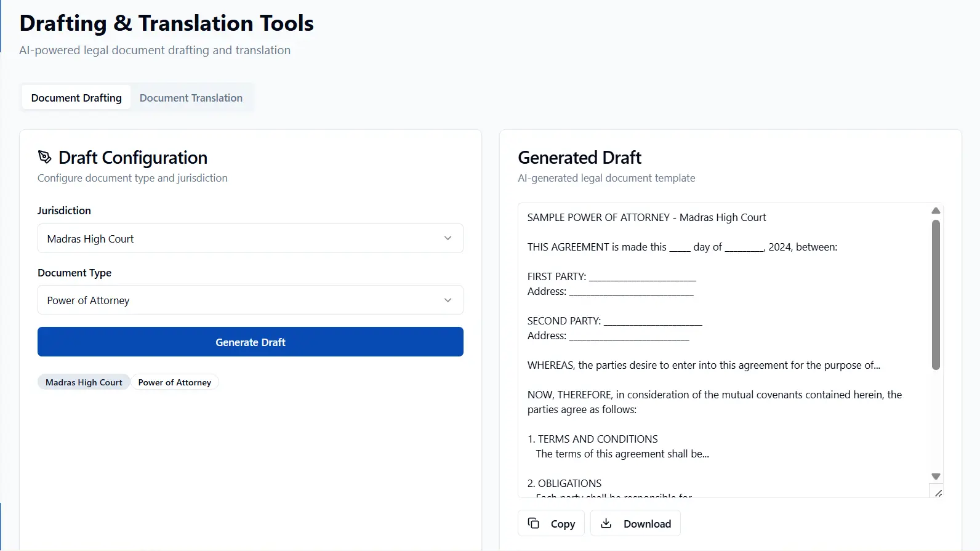Click the chevron in the Jurisdiction field

coord(448,238)
